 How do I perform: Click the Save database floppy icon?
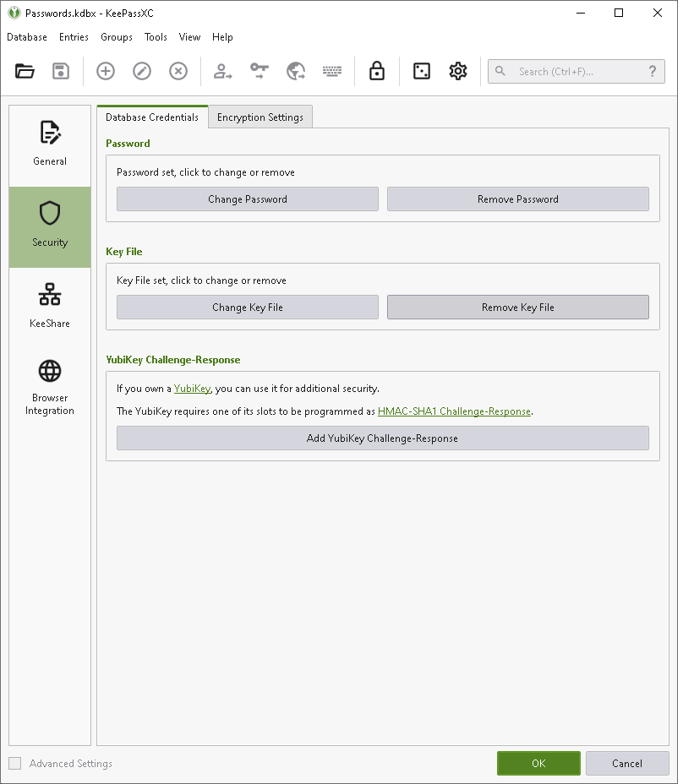[61, 71]
